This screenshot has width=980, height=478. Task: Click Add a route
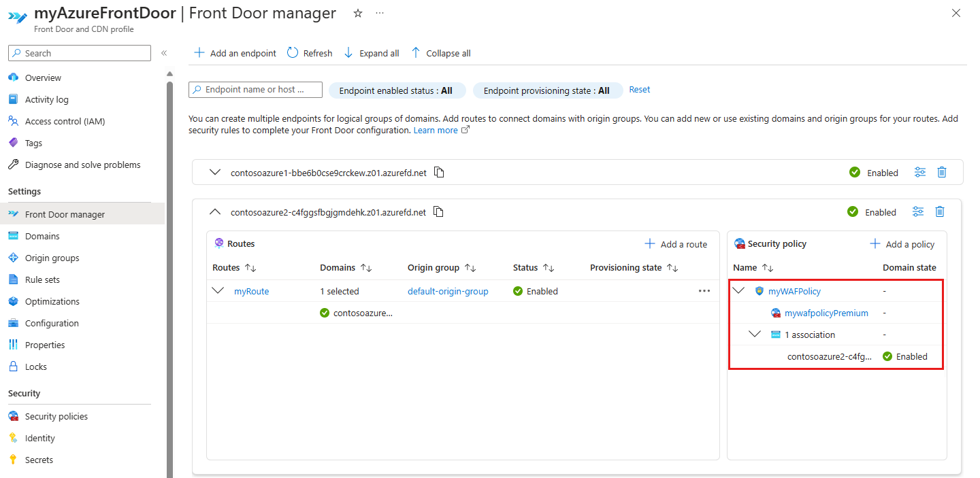point(676,244)
